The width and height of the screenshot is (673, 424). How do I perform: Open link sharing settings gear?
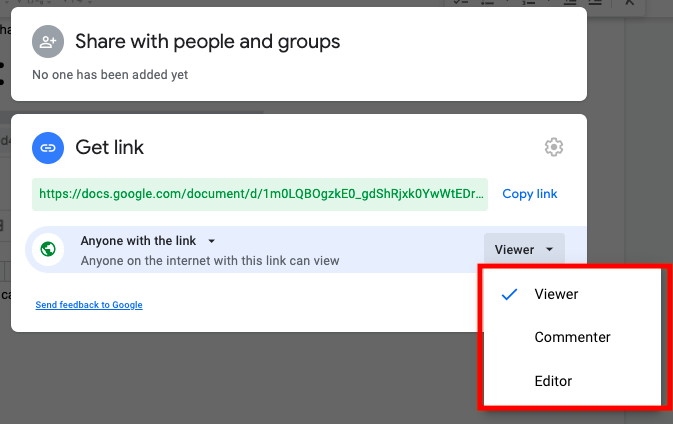pyautogui.click(x=554, y=147)
